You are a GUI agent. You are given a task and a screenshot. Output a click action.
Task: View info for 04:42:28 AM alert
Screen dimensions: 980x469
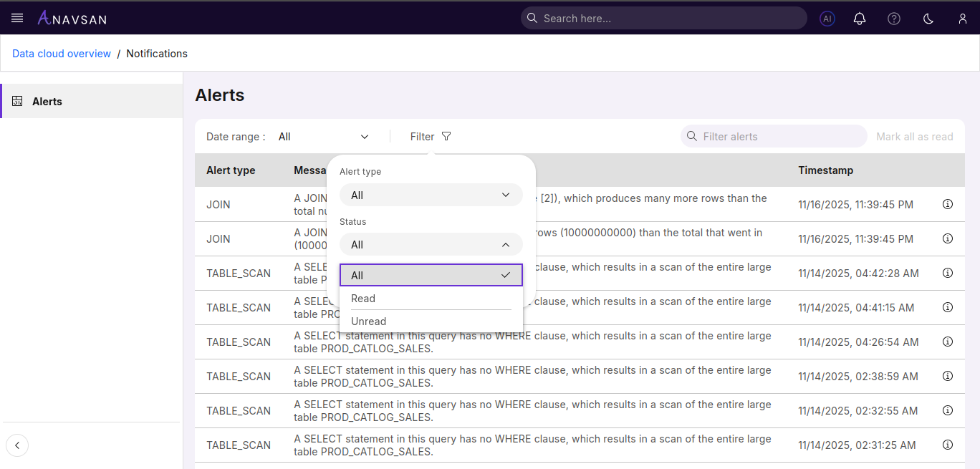[947, 273]
